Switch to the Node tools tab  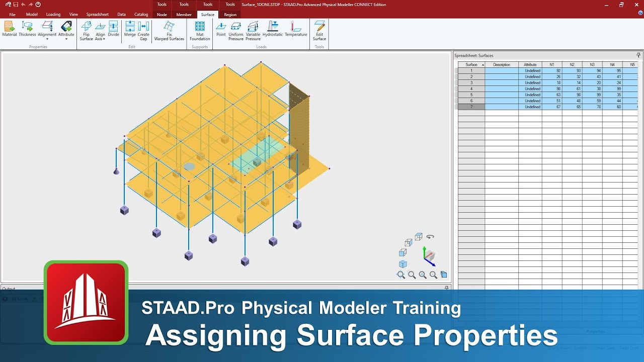(162, 15)
